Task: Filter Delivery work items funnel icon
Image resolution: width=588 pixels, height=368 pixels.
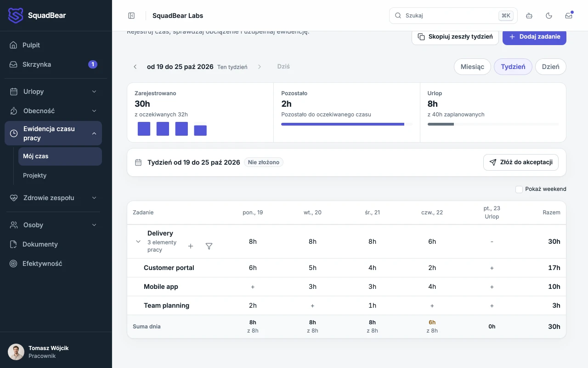Action: click(x=209, y=246)
